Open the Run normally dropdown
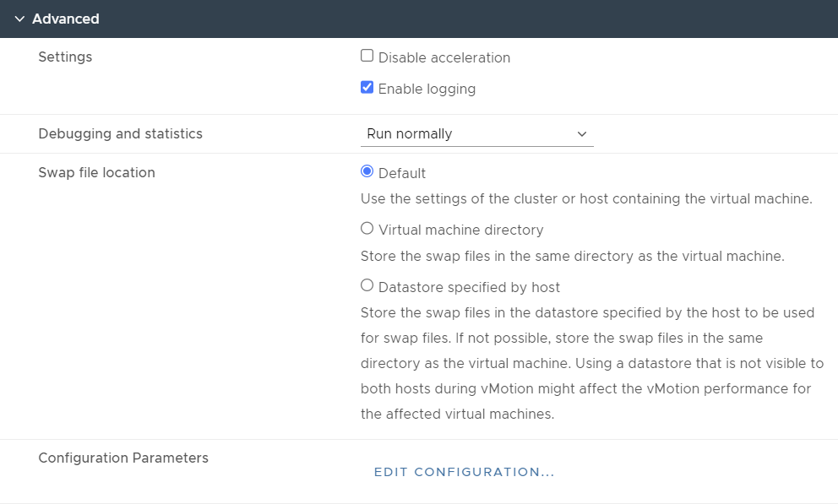This screenshot has width=838, height=504. coord(476,133)
